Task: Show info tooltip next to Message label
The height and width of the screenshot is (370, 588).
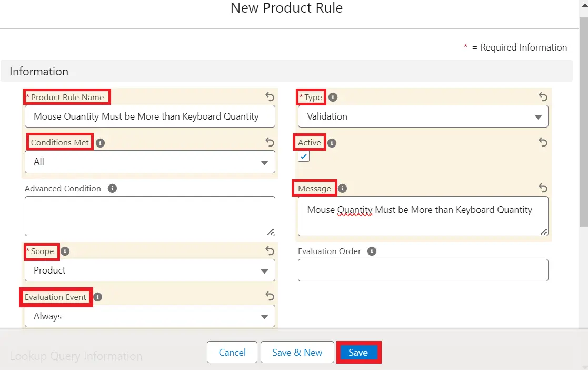Action: click(342, 188)
